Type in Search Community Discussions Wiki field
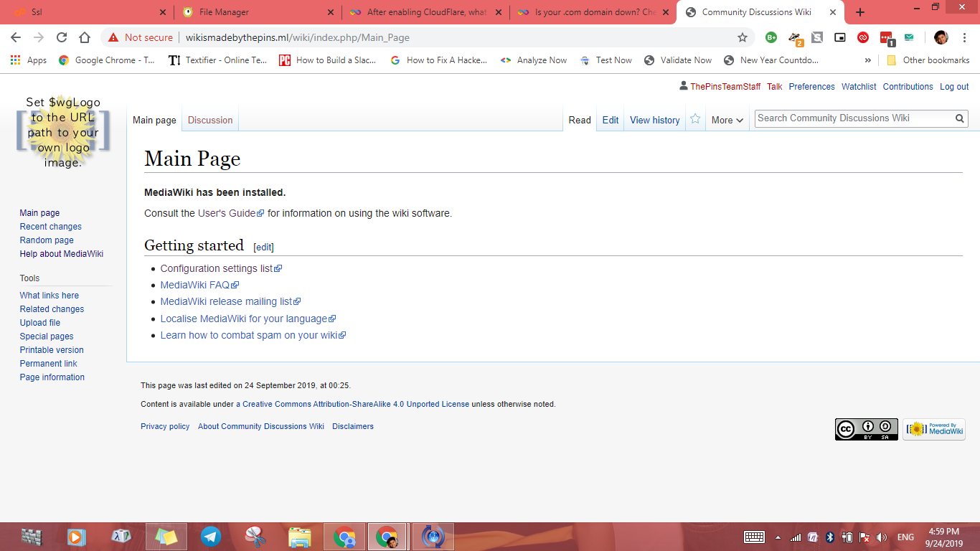Screen dimensions: 980x551 coord(852,118)
